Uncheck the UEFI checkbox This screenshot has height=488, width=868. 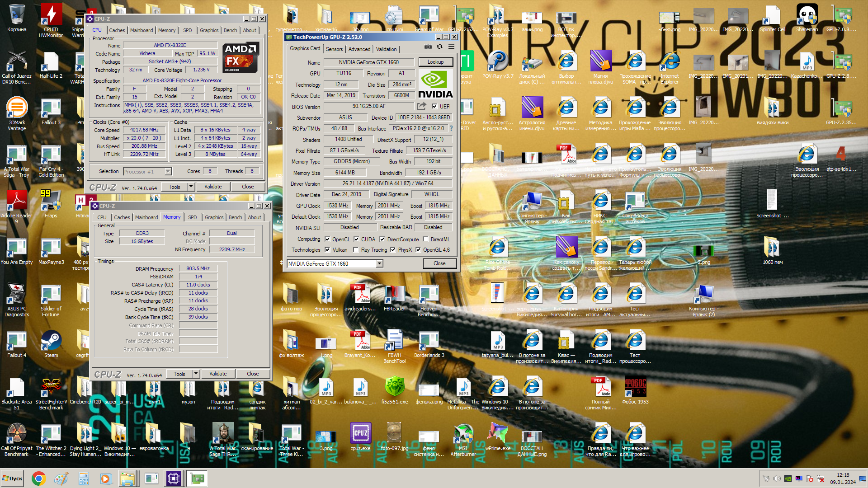[434, 107]
